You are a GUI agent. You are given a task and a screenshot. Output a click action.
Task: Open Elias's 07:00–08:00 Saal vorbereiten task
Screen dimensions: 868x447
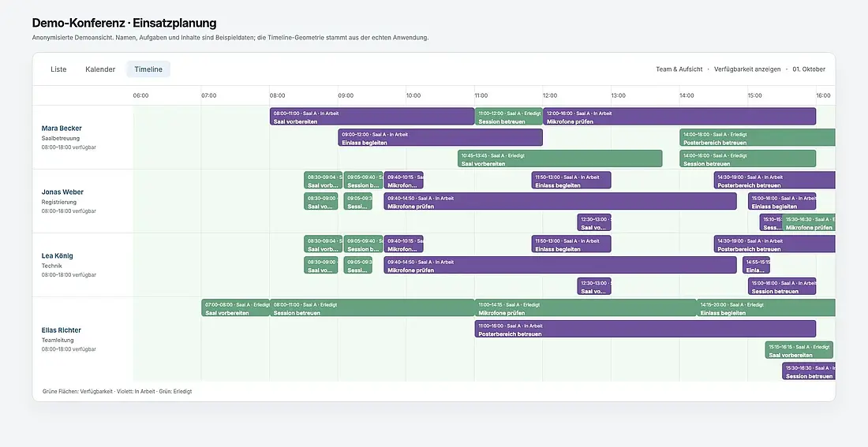point(235,307)
